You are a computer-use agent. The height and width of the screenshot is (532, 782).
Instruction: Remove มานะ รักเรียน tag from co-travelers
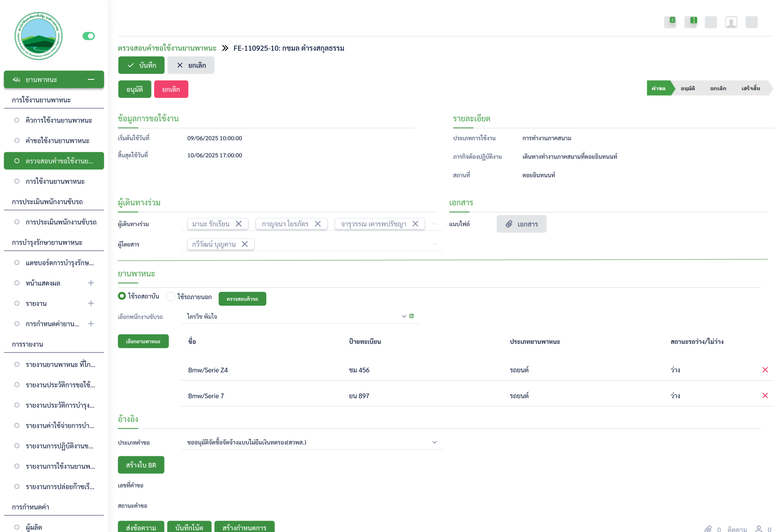click(x=239, y=224)
